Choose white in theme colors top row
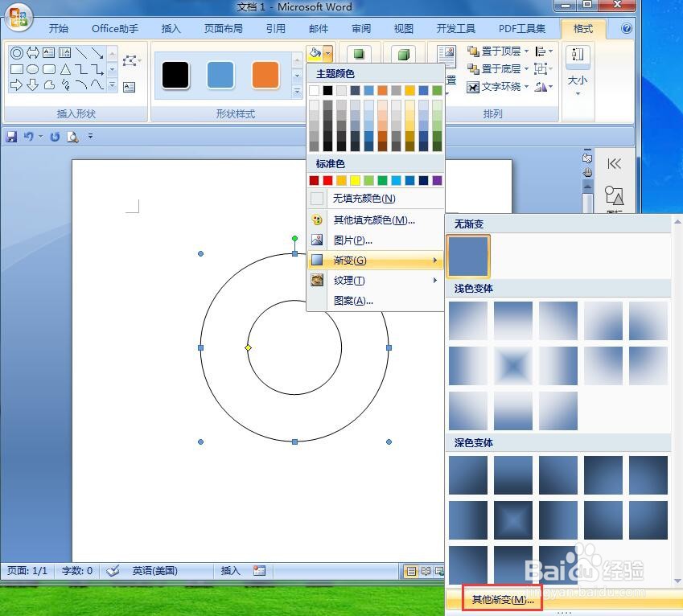 point(314,90)
